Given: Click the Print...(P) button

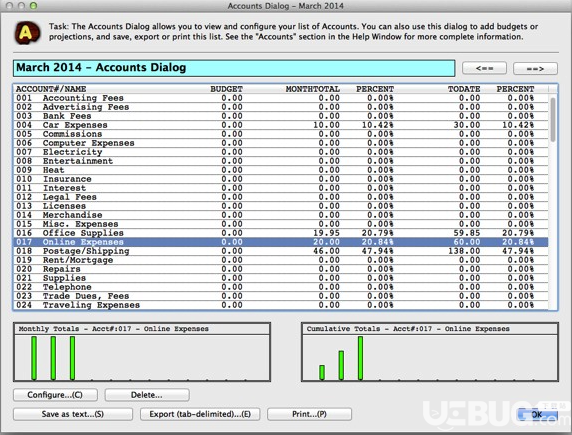Looking at the screenshot, I should (x=309, y=414).
